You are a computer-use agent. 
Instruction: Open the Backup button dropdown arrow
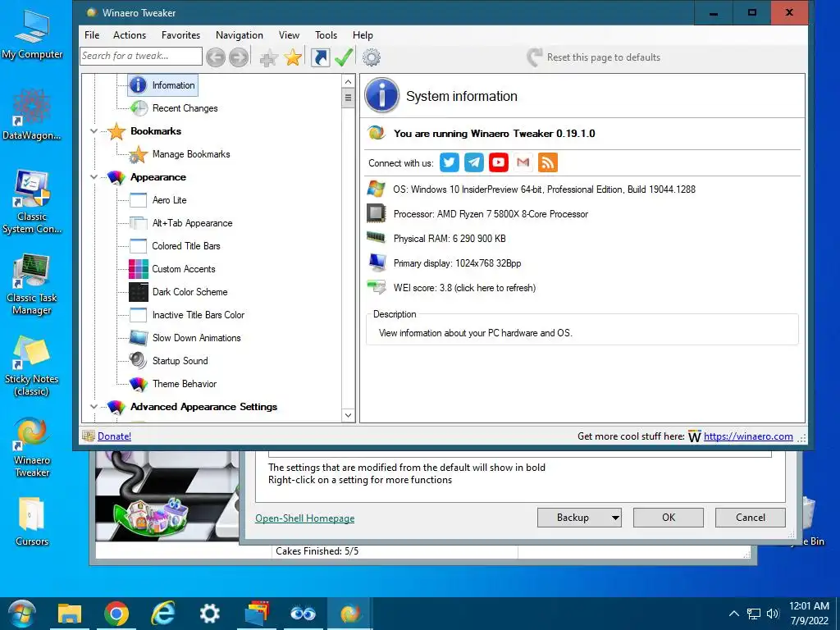(615, 518)
